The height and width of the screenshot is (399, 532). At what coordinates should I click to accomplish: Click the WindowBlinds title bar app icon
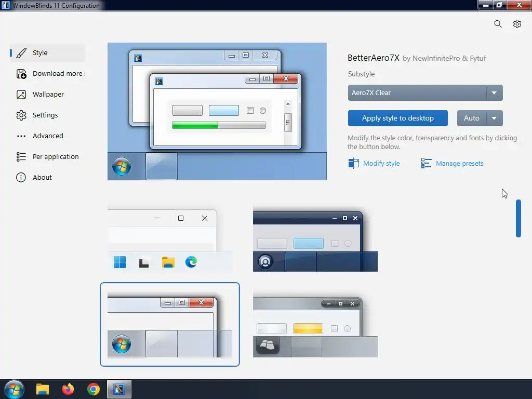[x=5, y=5]
